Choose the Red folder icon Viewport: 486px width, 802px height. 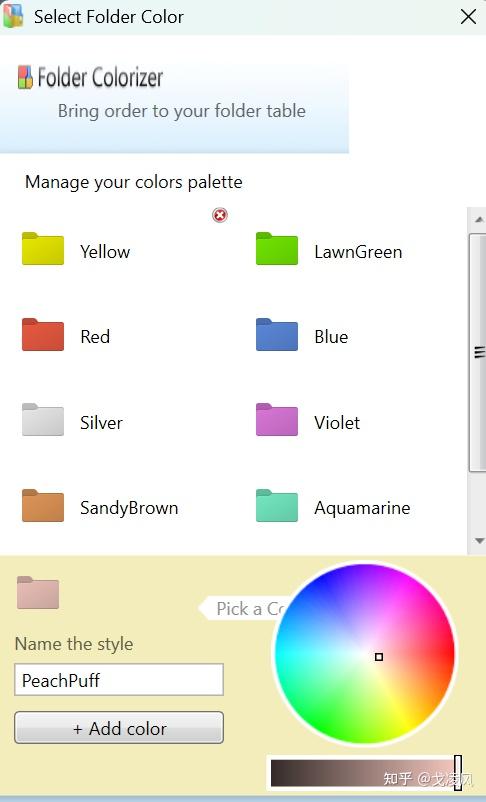point(43,335)
